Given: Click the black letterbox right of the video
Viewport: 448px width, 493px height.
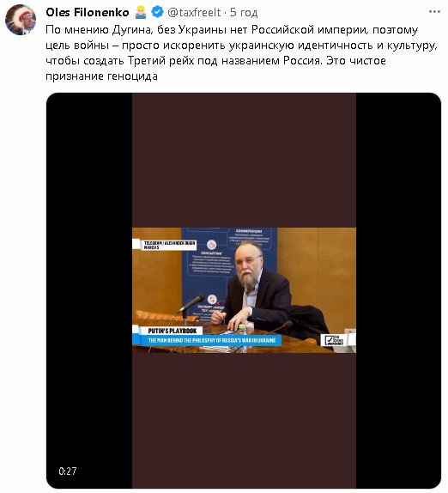Looking at the screenshot, I should [398, 290].
